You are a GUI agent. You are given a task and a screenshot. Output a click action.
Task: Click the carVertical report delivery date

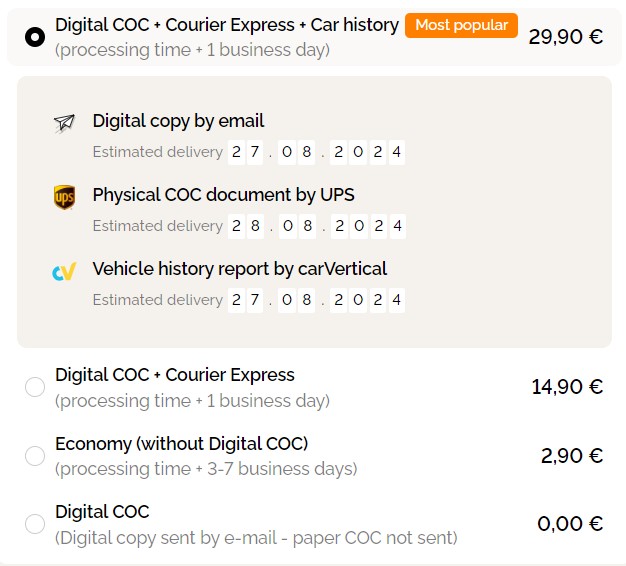317,300
